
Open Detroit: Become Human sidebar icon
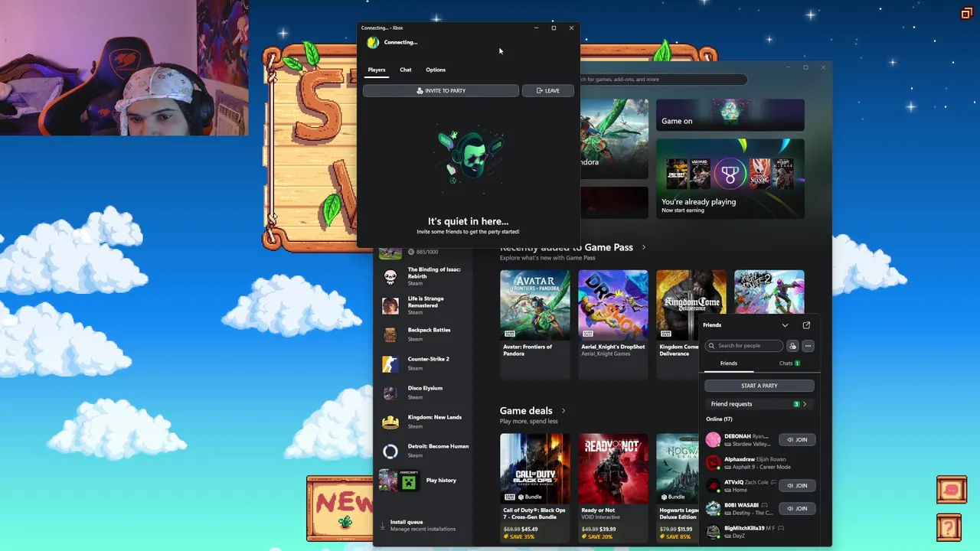[390, 451]
